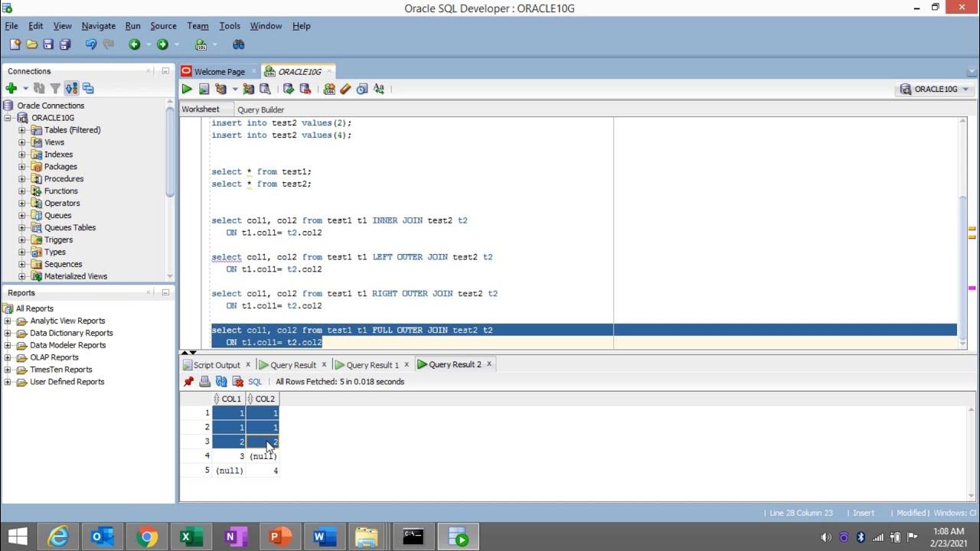Select the Triggers tree item
The image size is (980, 551).
58,240
